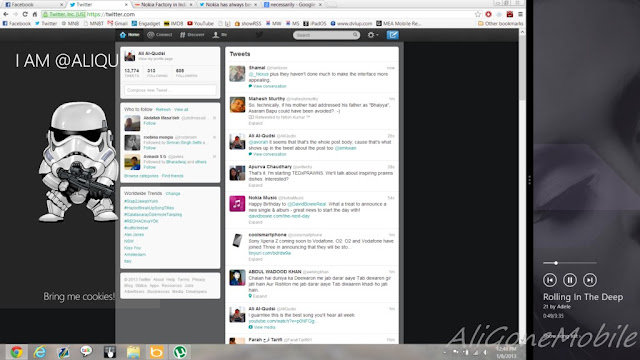Open the Chrome menu button
Viewport: 640px width, 360px height.
[520, 14]
